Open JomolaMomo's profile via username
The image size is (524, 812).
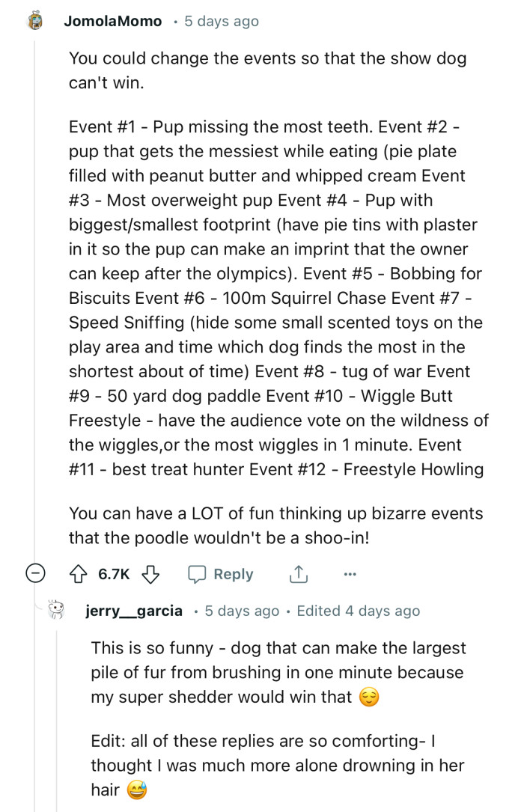[112, 21]
